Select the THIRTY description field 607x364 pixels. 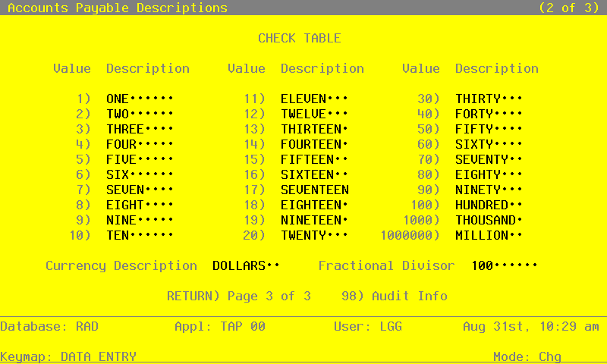tap(489, 99)
